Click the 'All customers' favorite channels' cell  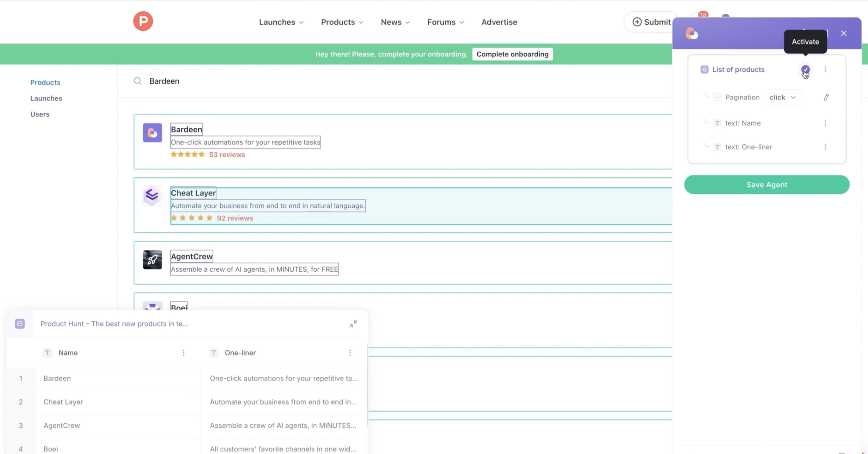(x=284, y=447)
